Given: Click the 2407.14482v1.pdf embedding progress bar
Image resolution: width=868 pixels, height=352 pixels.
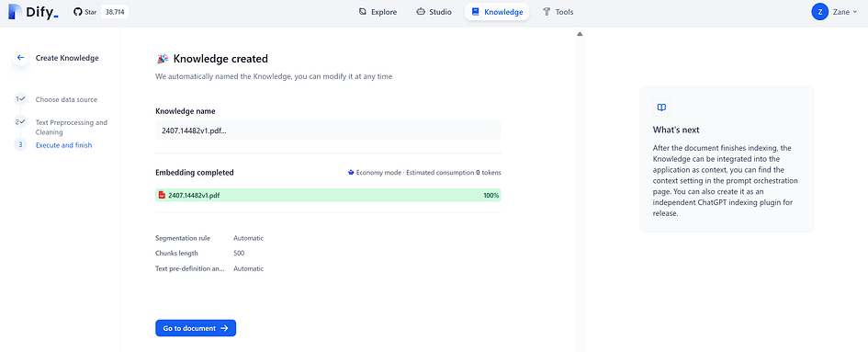Looking at the screenshot, I should coord(328,195).
